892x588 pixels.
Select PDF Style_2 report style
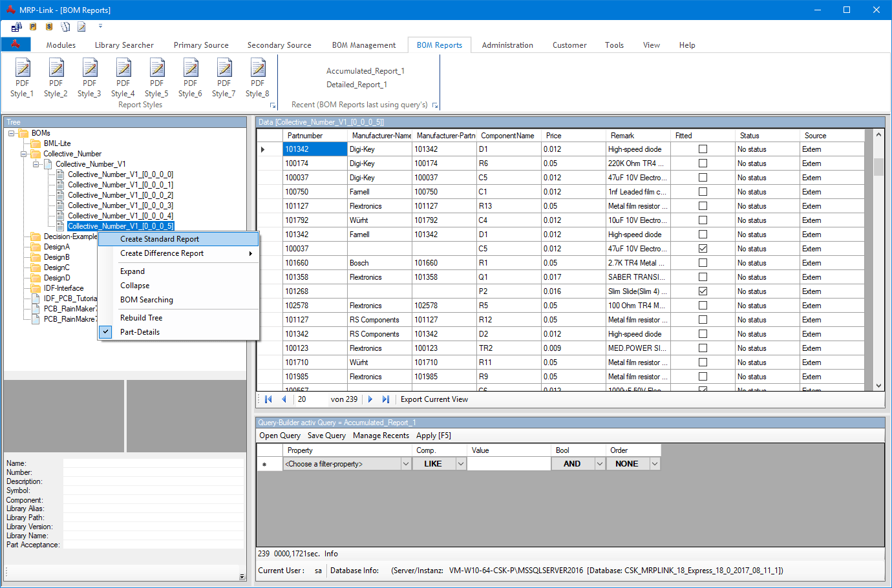(x=56, y=78)
